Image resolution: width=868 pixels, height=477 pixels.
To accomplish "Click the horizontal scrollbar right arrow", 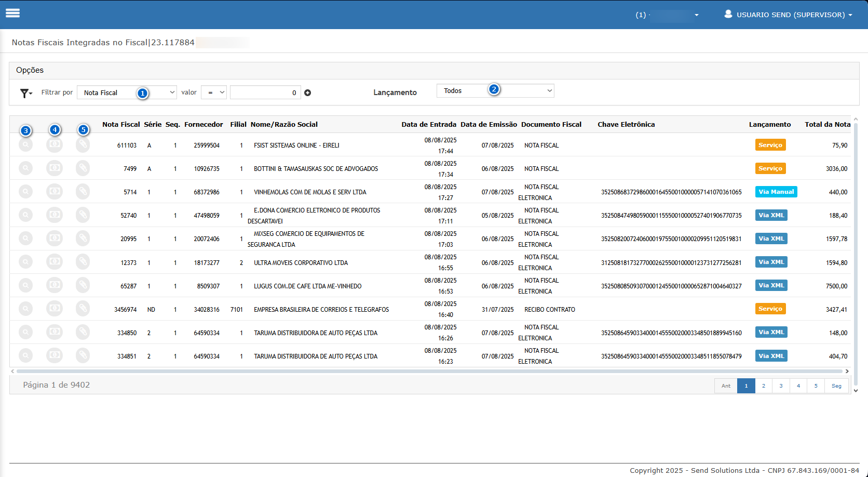I will pyautogui.click(x=847, y=371).
